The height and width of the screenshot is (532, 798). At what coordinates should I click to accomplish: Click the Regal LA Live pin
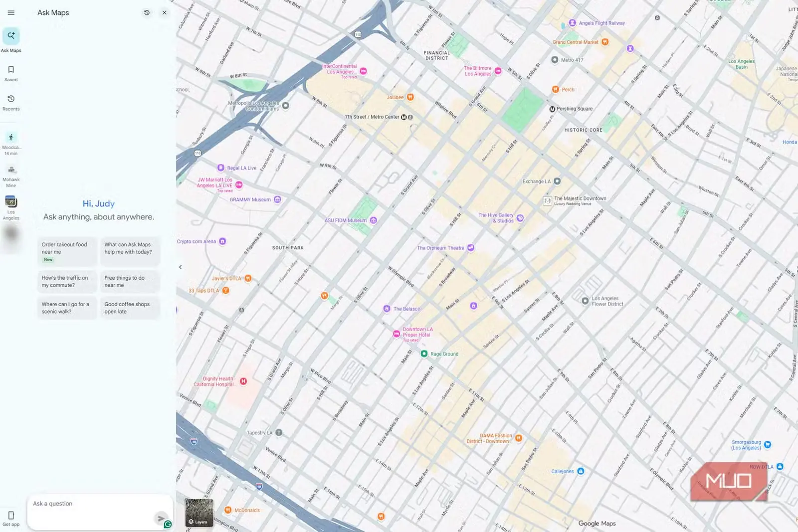[221, 168]
